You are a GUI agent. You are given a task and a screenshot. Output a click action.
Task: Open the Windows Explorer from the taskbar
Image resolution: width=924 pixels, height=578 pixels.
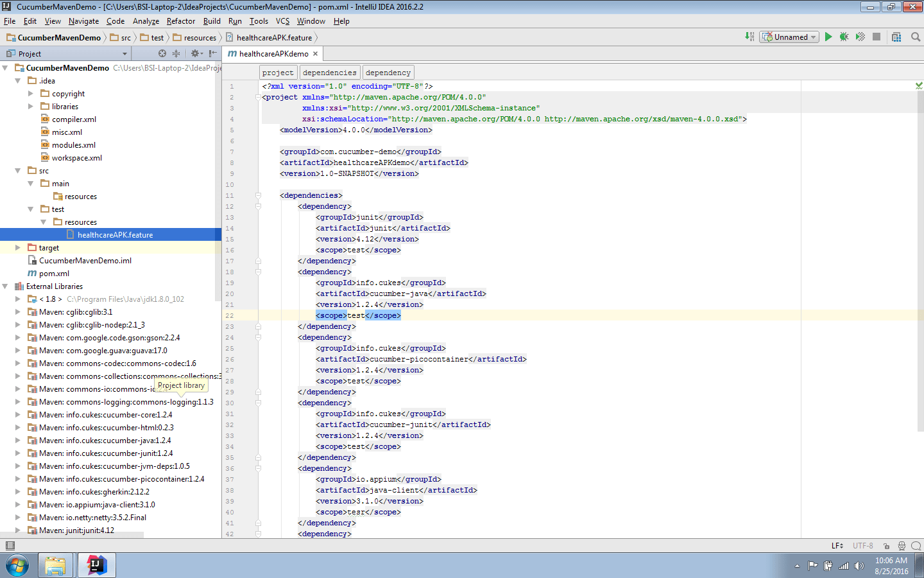click(x=55, y=565)
